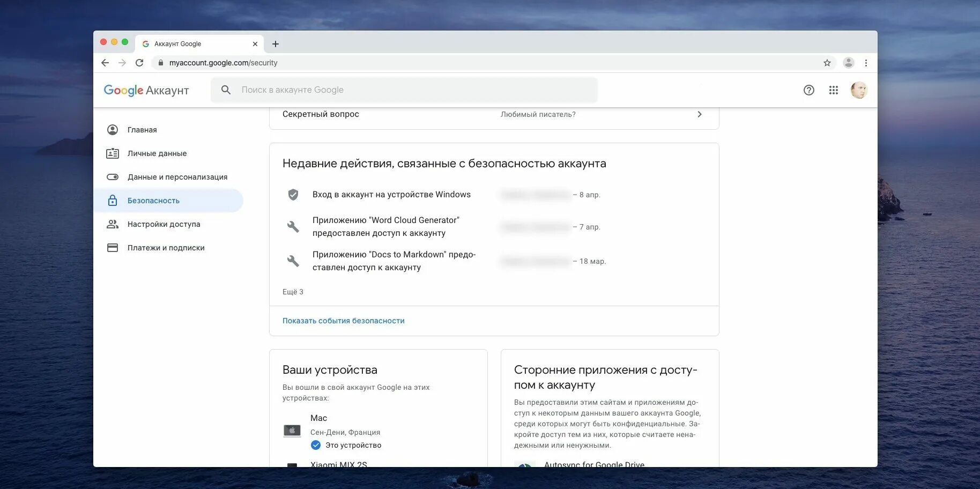
Task: Click the Сен-Дени, Франция location text
Action: point(345,432)
